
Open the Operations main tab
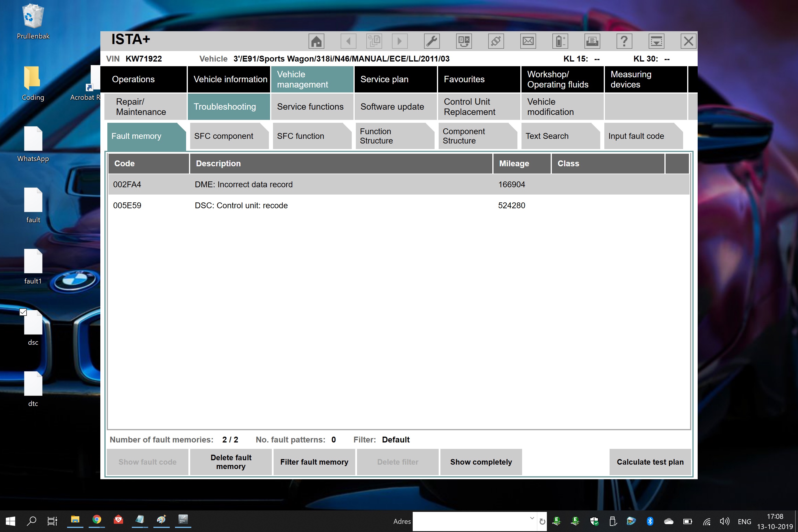pyautogui.click(x=144, y=79)
